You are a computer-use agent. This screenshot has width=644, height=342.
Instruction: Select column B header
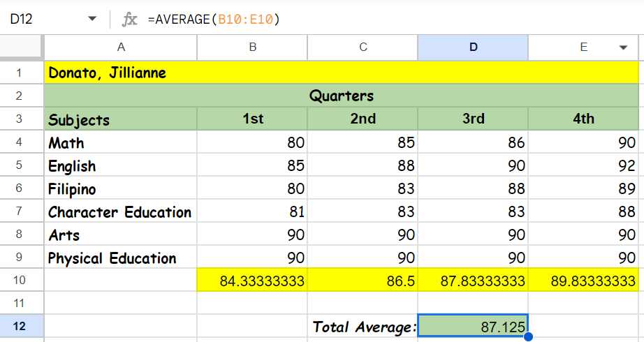[x=252, y=47]
